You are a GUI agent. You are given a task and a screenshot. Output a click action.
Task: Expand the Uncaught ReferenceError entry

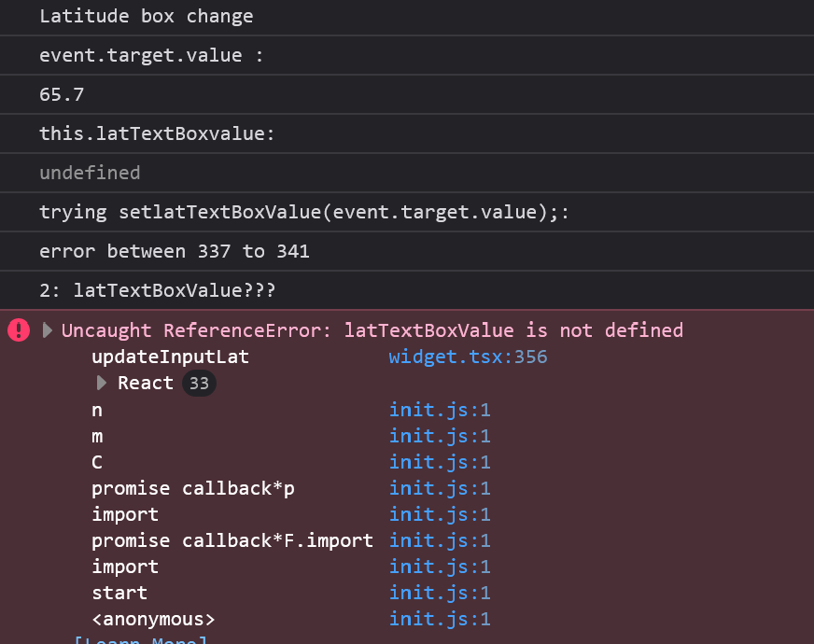tap(48, 330)
